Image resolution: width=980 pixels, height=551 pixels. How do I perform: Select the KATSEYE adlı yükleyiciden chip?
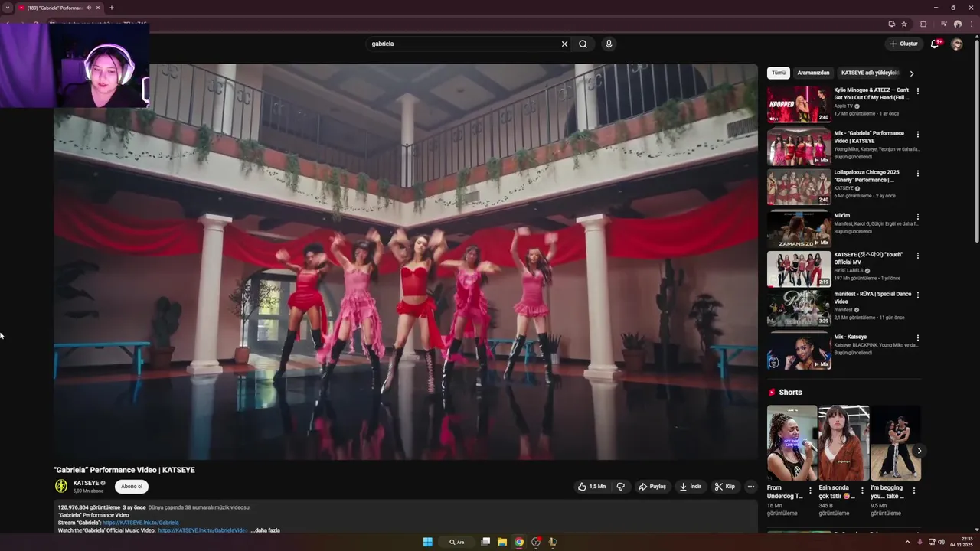tap(870, 73)
